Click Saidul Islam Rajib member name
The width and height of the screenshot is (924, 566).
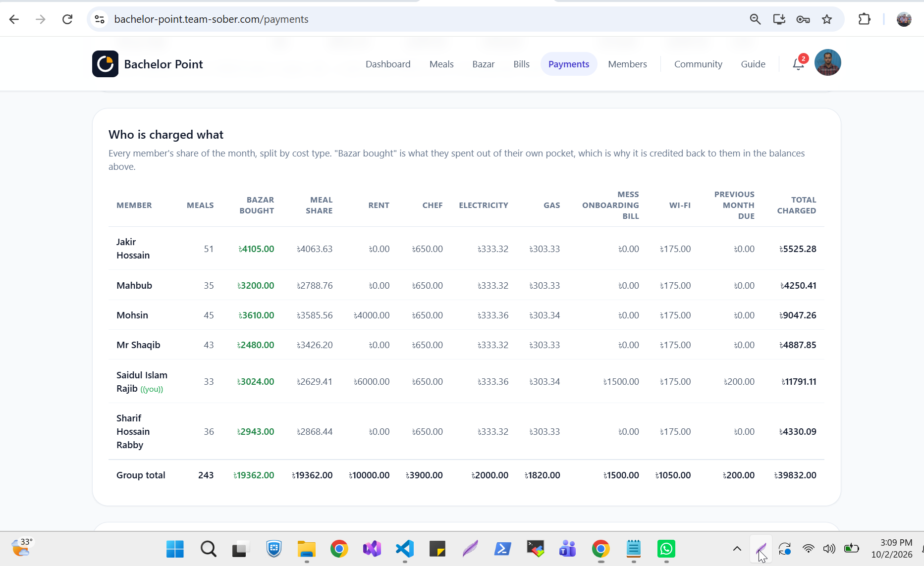click(142, 382)
